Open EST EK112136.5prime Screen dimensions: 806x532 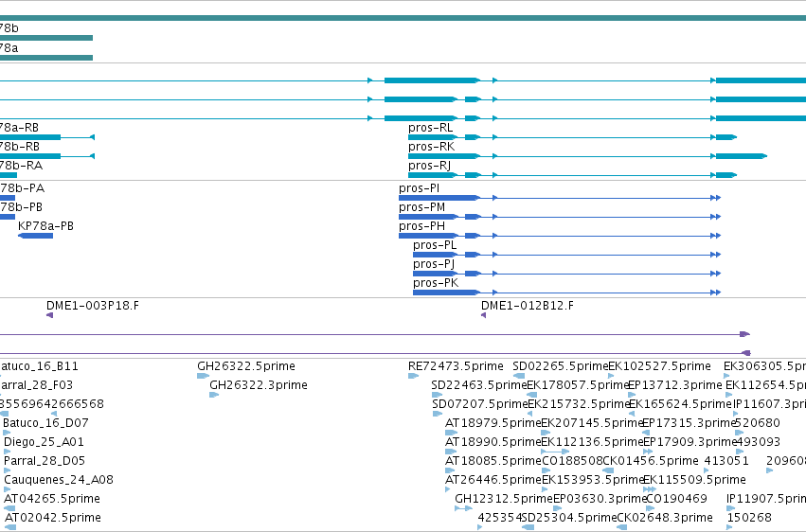pyautogui.click(x=592, y=442)
